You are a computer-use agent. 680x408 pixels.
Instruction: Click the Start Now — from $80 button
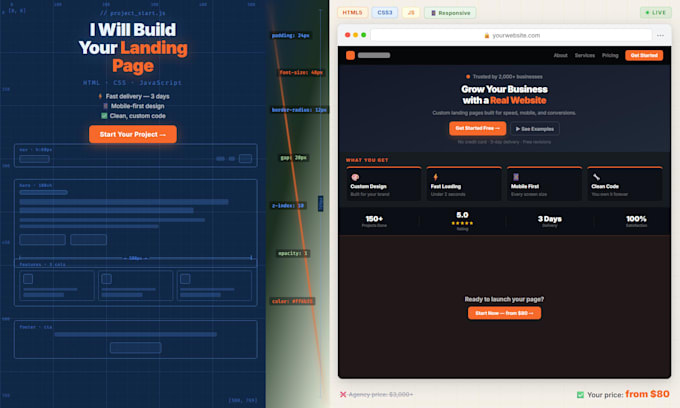point(504,313)
